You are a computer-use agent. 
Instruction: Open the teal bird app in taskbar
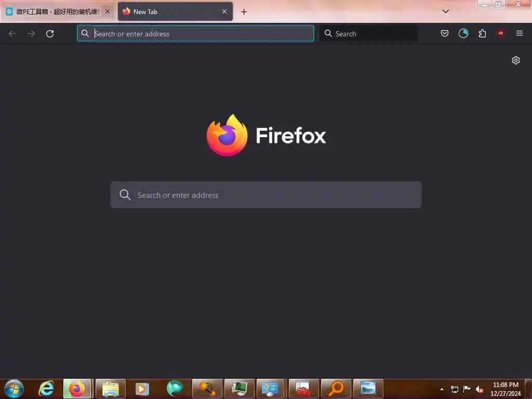[175, 389]
